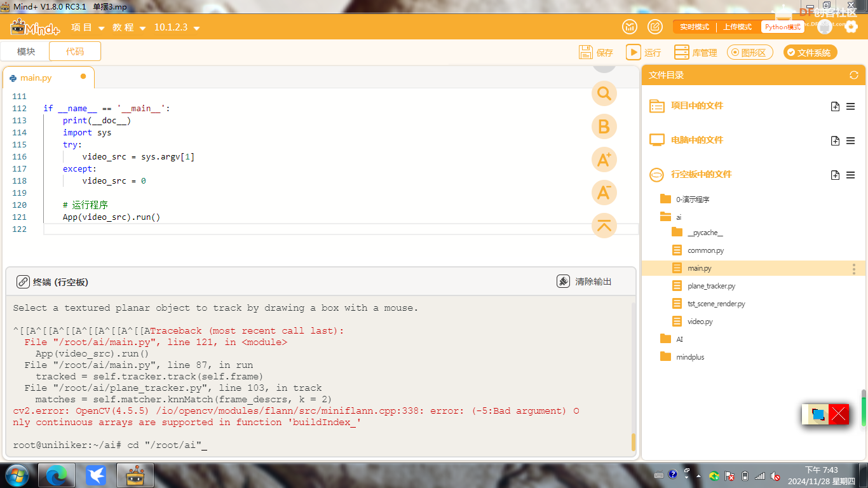Add new file to 项目中的文件

pos(835,106)
